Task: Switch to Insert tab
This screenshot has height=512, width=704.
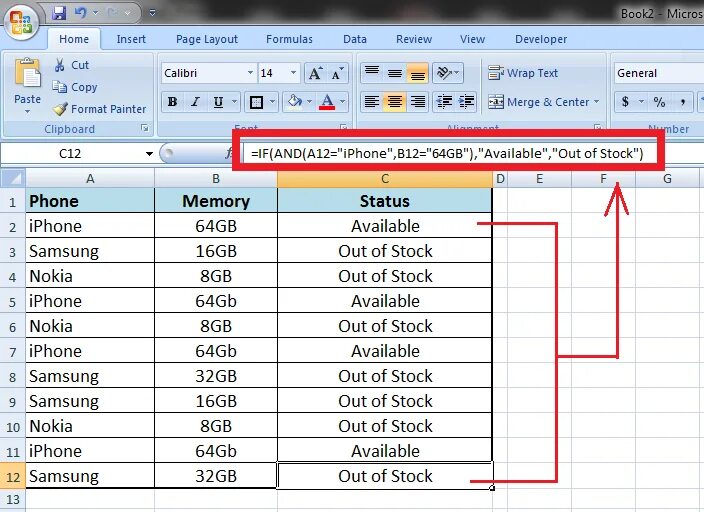Action: pyautogui.click(x=131, y=39)
